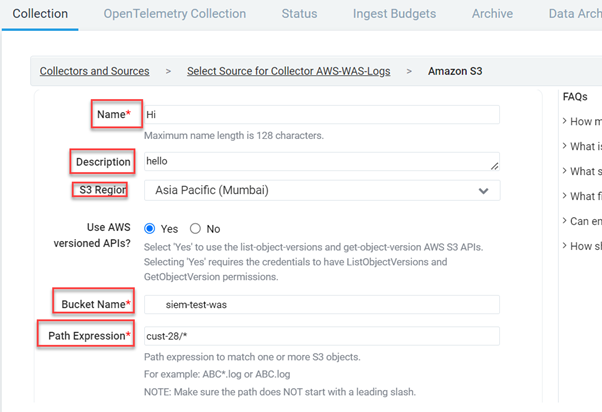Click the Amazon S3 breadcrumb text
The height and width of the screenshot is (412, 602).
pos(455,71)
